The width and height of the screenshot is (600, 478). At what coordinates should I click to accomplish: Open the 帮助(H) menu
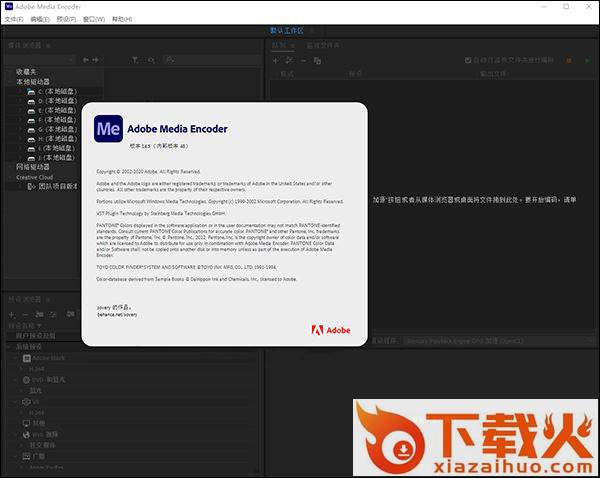tap(121, 19)
